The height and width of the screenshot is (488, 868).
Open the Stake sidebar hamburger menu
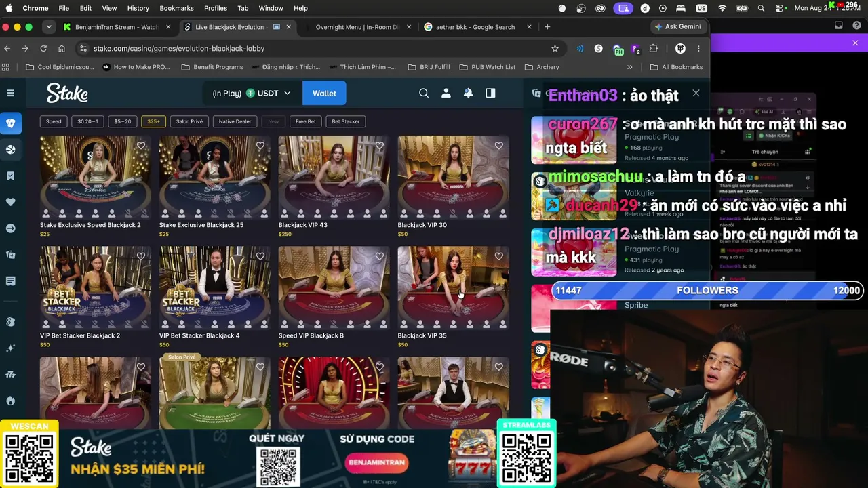point(10,93)
